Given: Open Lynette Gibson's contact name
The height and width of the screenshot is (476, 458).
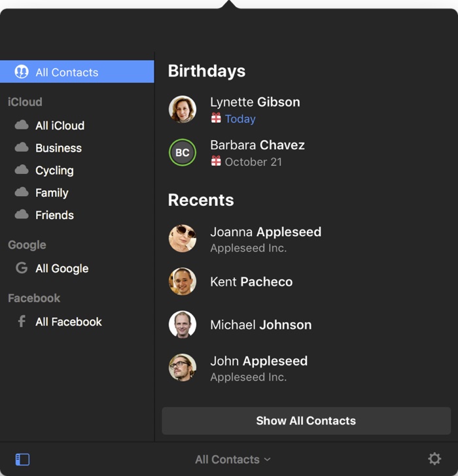Looking at the screenshot, I should 255,102.
